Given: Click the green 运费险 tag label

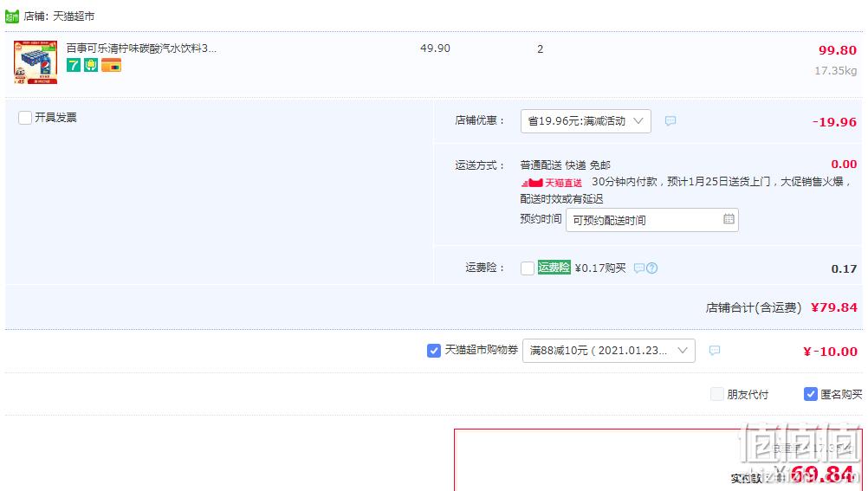Looking at the screenshot, I should point(554,268).
